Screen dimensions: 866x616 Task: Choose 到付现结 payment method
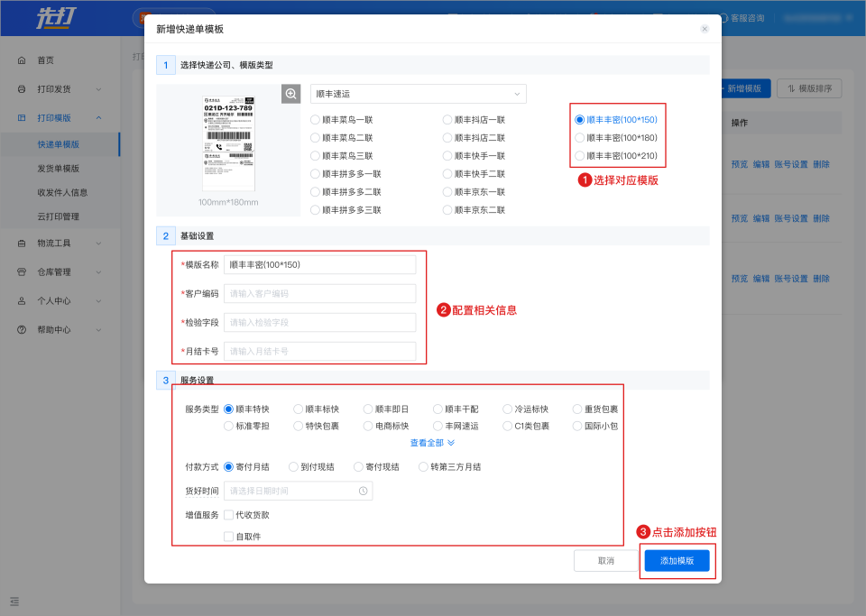tap(294, 467)
